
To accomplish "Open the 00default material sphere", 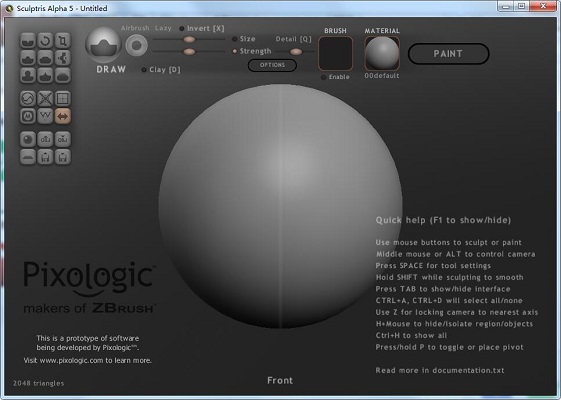I will pyautogui.click(x=382, y=53).
